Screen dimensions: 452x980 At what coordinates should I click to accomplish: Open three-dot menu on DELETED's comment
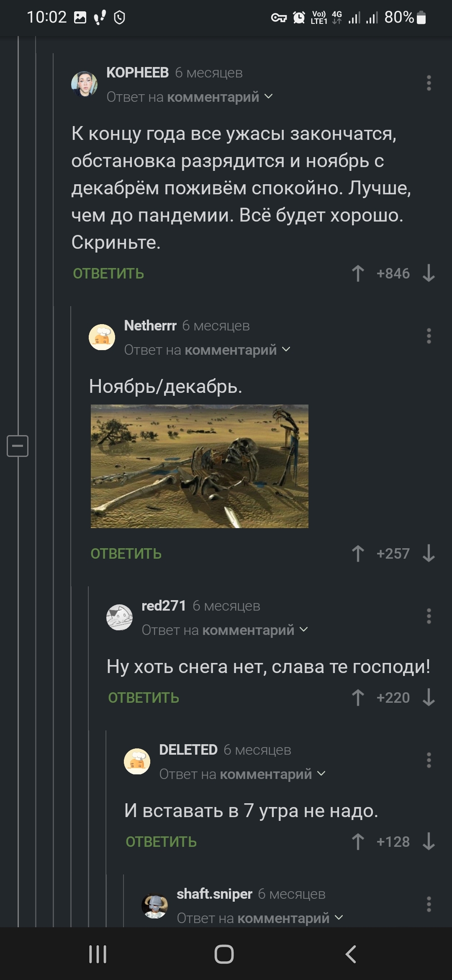tap(429, 760)
